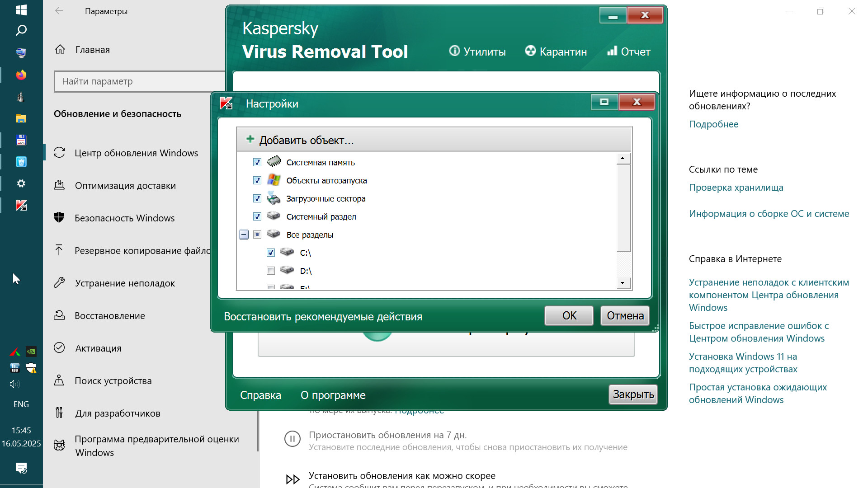Open taskbar settings gear icon

(21, 183)
